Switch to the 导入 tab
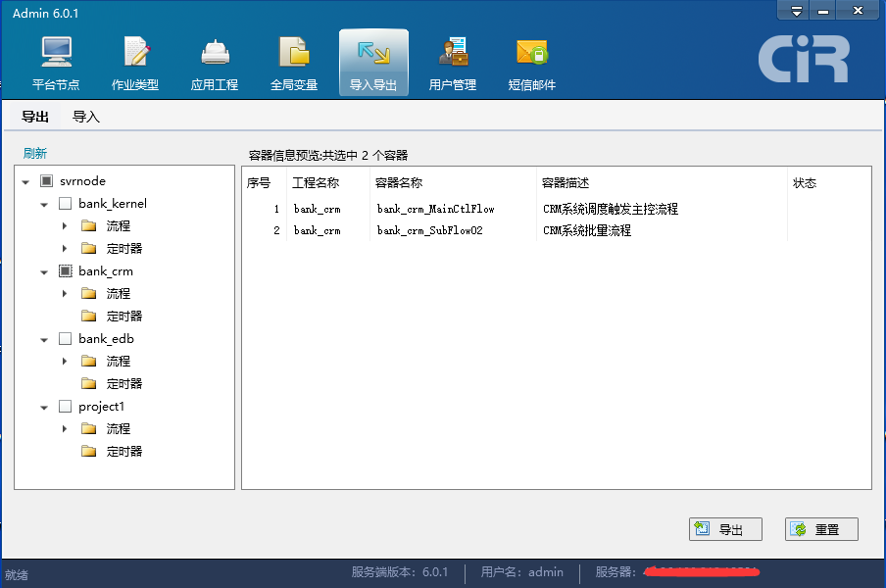 [x=86, y=117]
